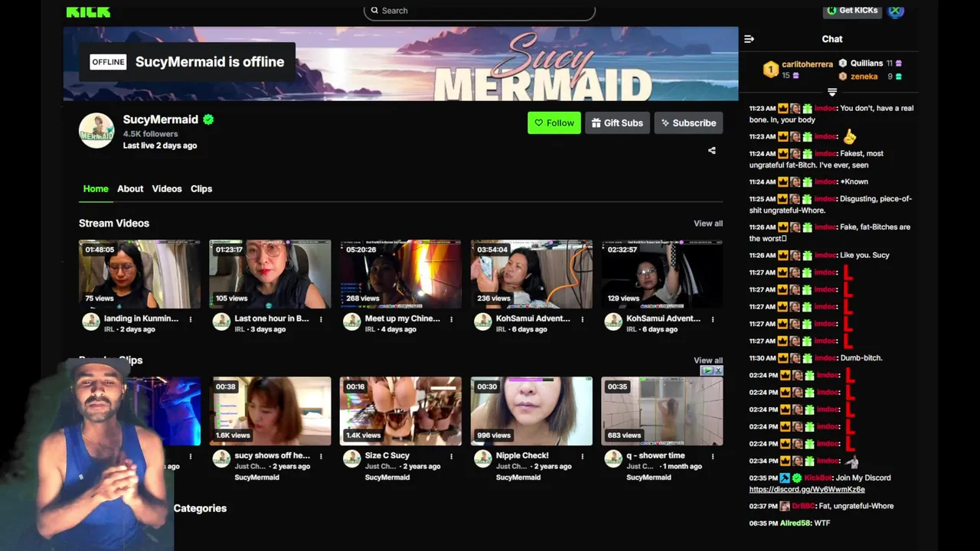Open options for 'sucy shows off he...' clip
Screen dimensions: 980x551
pos(321,456)
